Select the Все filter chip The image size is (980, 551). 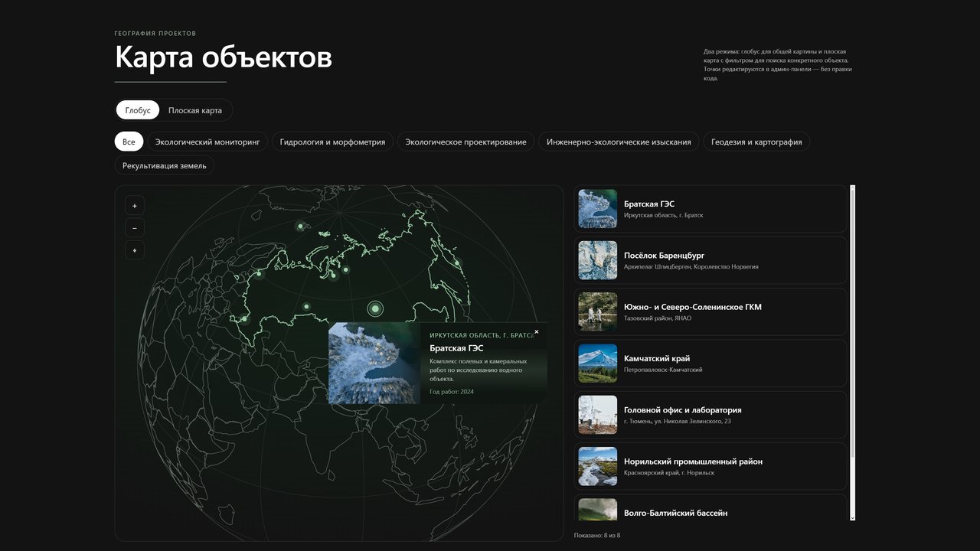(129, 142)
